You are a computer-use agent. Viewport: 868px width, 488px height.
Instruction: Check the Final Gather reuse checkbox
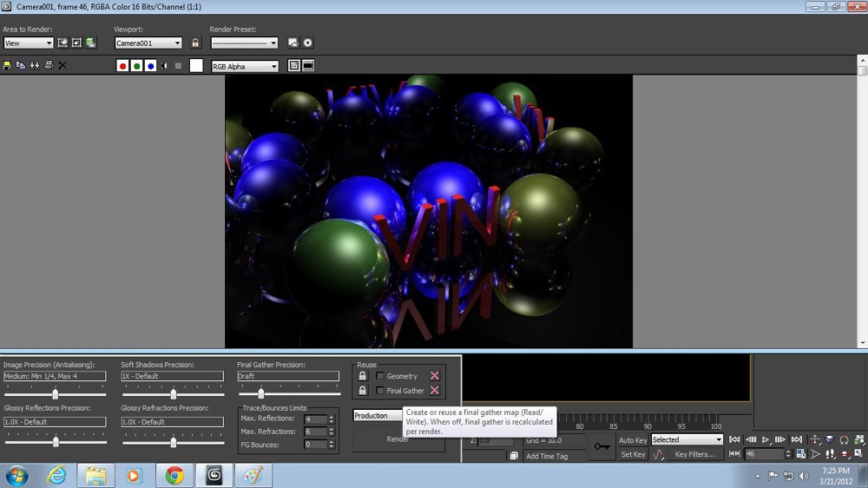(380, 391)
